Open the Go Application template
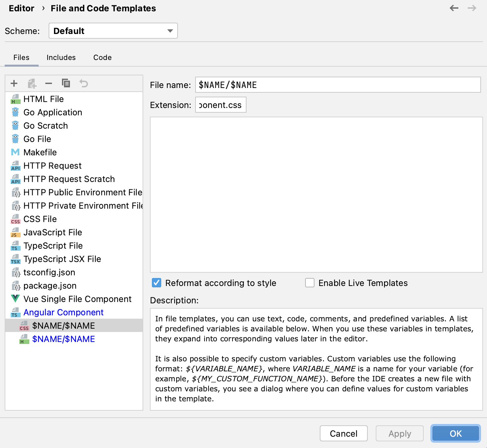The height and width of the screenshot is (448, 487). click(53, 112)
